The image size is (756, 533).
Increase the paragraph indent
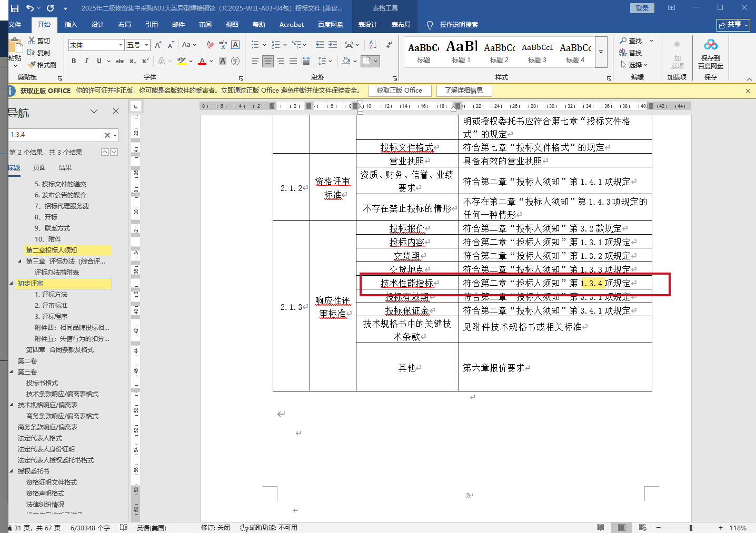click(x=333, y=45)
